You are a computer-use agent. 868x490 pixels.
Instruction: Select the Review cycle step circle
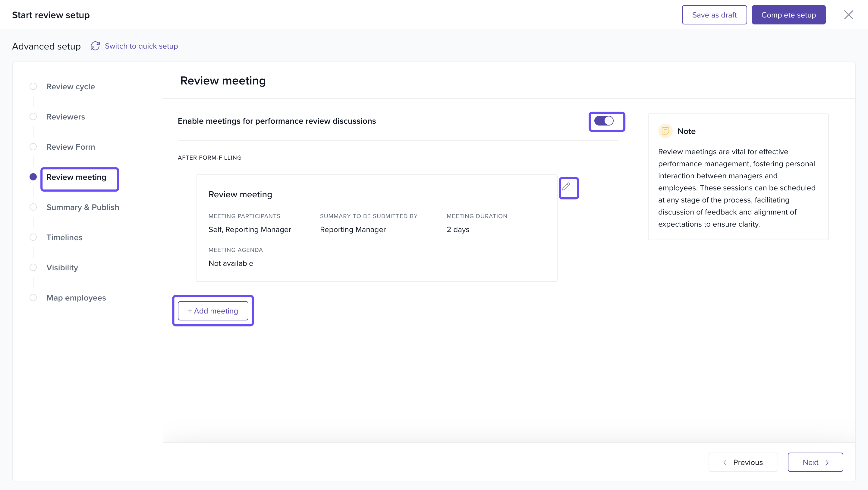[33, 86]
